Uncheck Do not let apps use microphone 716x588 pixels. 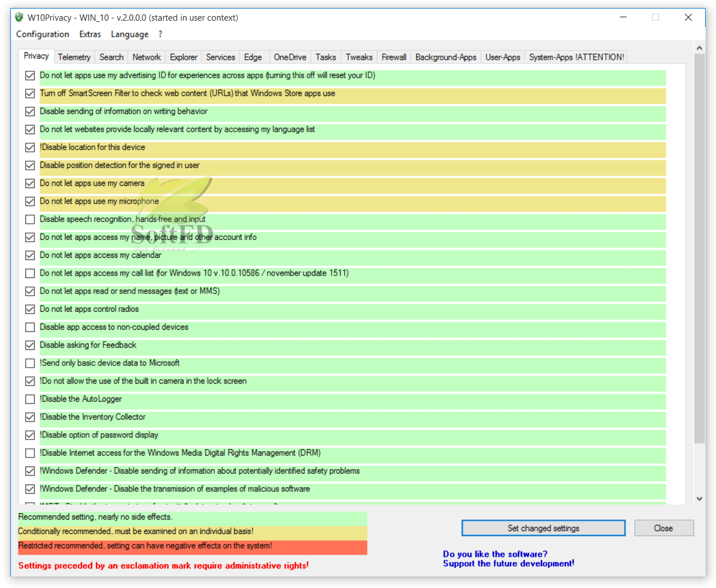[x=30, y=201]
